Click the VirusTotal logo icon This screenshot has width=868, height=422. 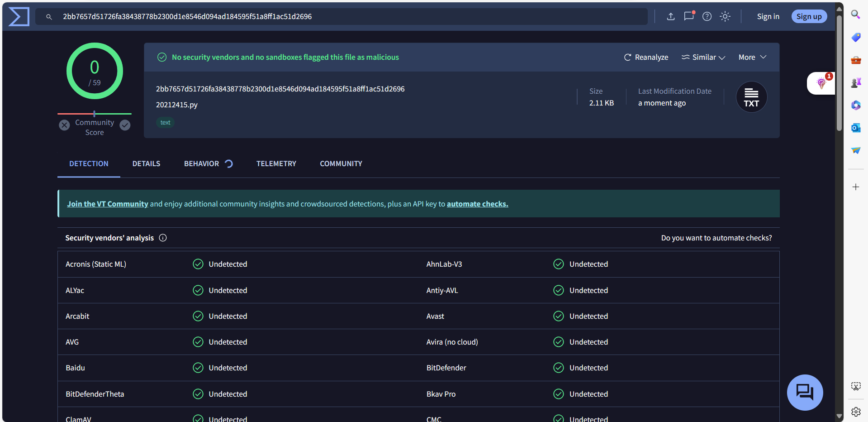(x=19, y=17)
